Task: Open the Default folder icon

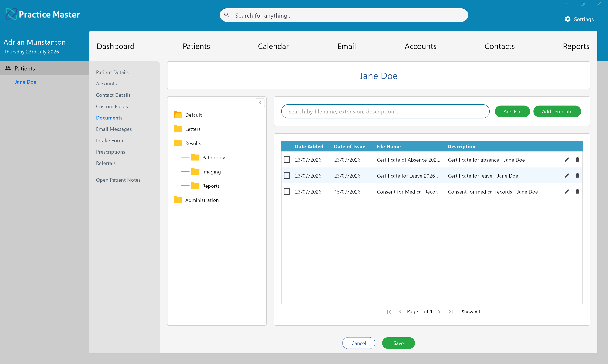Action: [178, 115]
